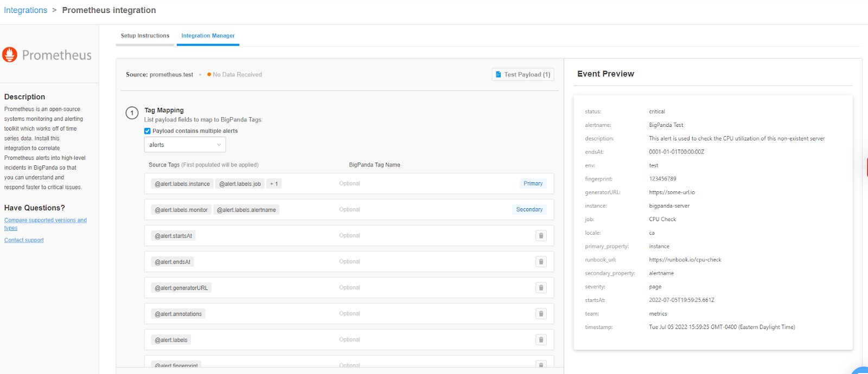868x374 pixels.
Task: Click the alertname value BigPanda Test
Action: tap(666, 125)
